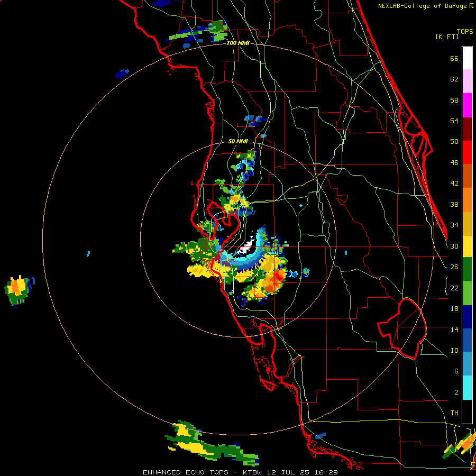Screen dimensions: 476x476
Task: Click the 2 value on the scale
Action: (456, 392)
